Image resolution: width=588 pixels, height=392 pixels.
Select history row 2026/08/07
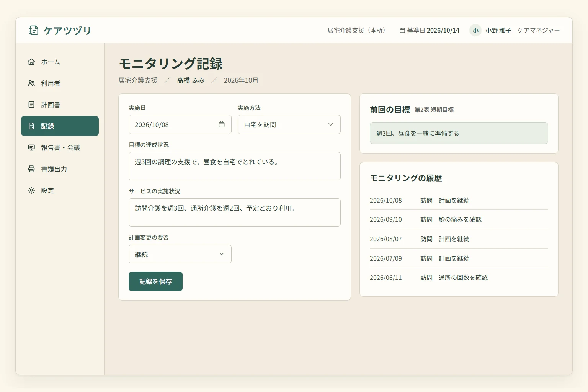[x=459, y=239]
